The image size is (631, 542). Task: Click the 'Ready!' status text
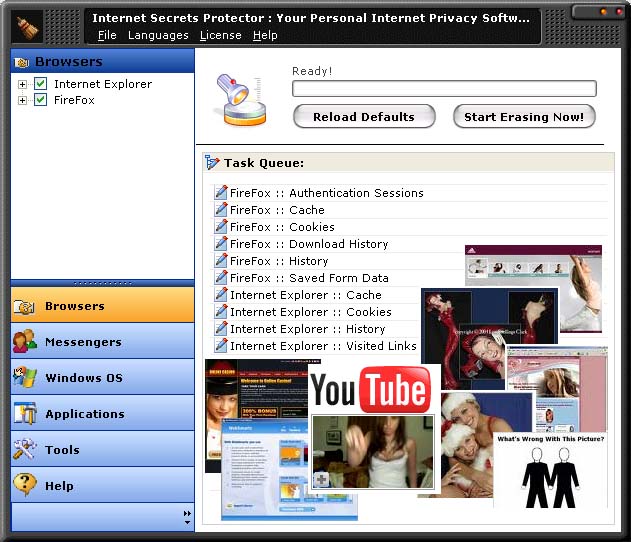pyautogui.click(x=312, y=71)
